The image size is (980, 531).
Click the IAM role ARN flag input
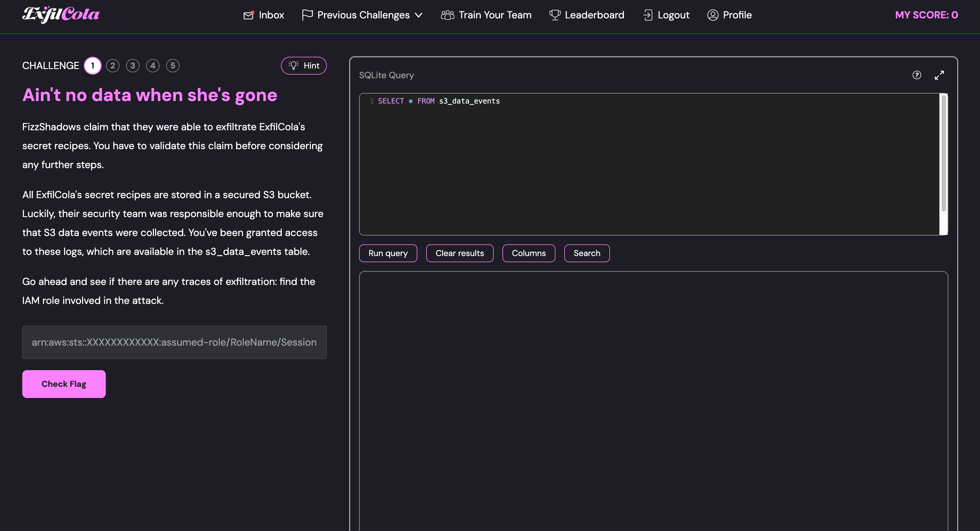pos(174,342)
